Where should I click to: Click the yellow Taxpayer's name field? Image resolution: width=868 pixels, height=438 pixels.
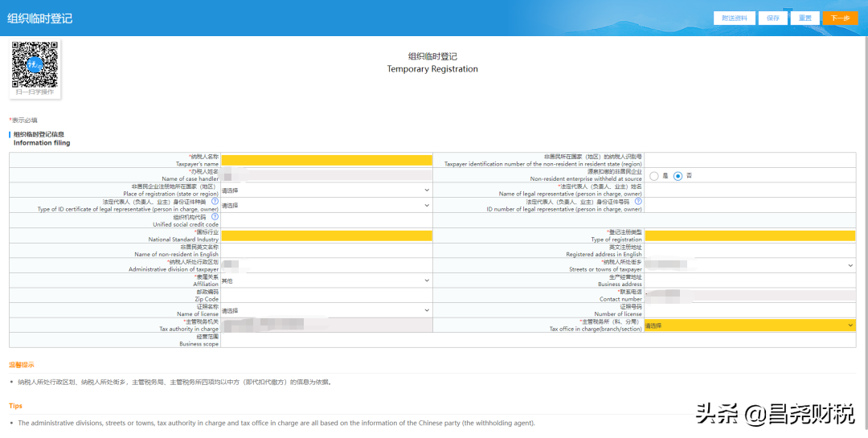(326, 160)
